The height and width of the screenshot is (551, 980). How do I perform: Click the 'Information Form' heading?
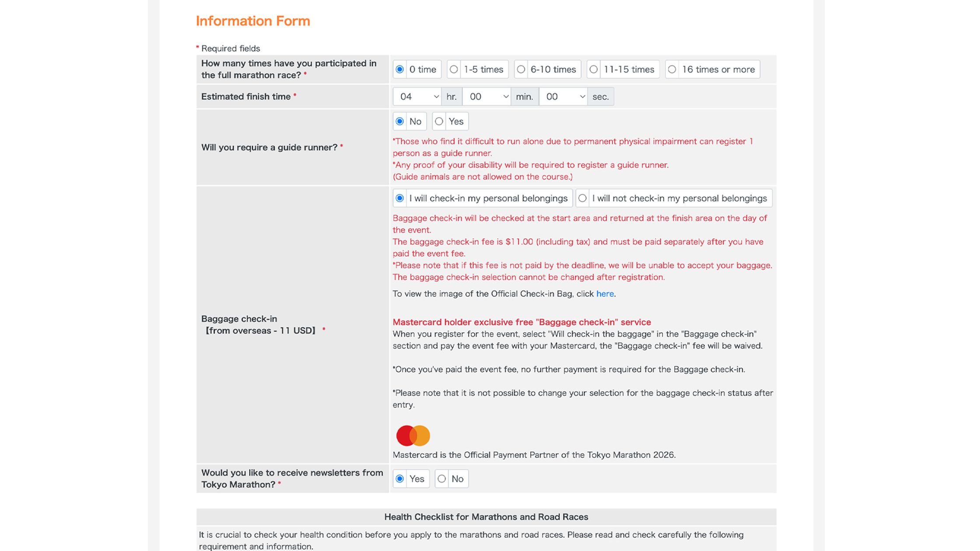click(x=252, y=21)
